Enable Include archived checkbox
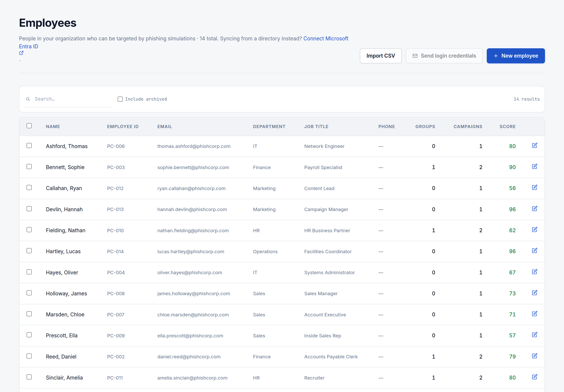564x392 pixels. tap(120, 99)
